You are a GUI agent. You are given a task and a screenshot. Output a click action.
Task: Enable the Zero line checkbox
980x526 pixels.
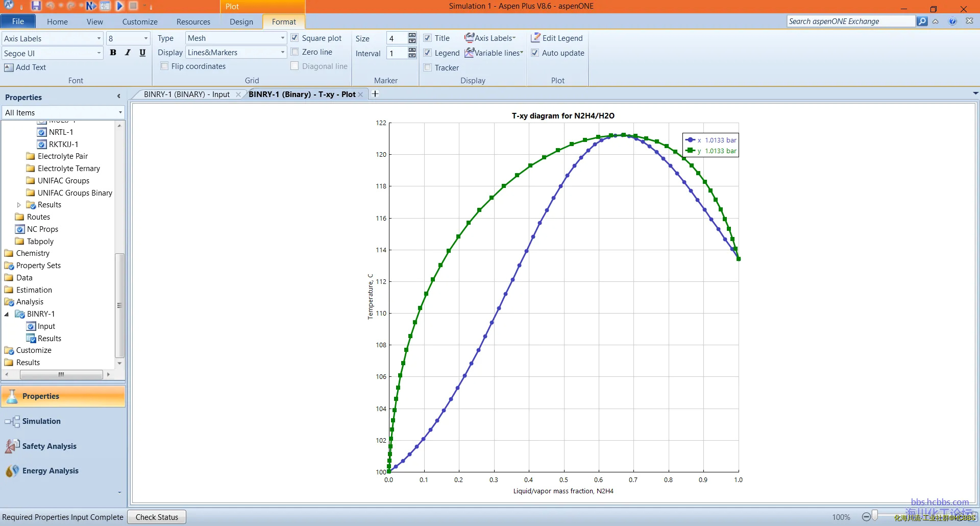(x=295, y=52)
